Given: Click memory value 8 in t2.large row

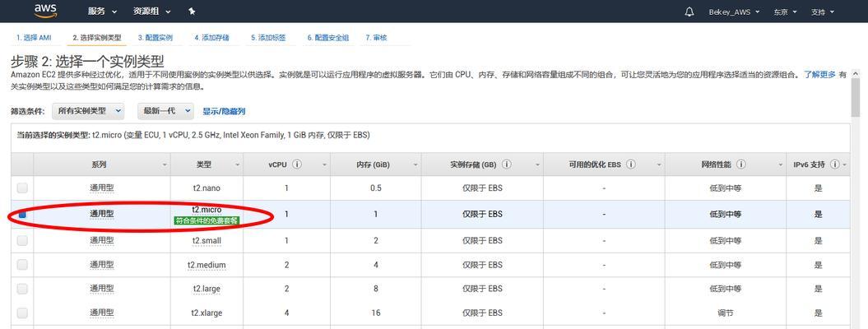Looking at the screenshot, I should pos(376,289).
